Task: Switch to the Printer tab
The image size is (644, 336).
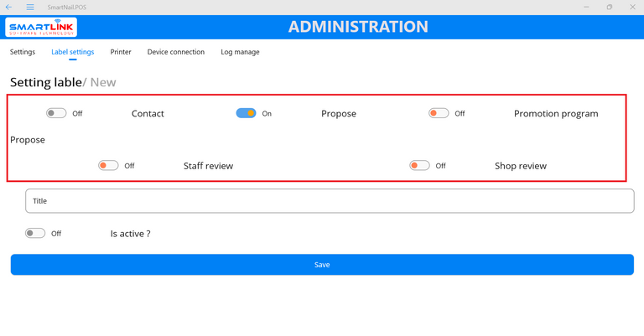Action: [121, 52]
